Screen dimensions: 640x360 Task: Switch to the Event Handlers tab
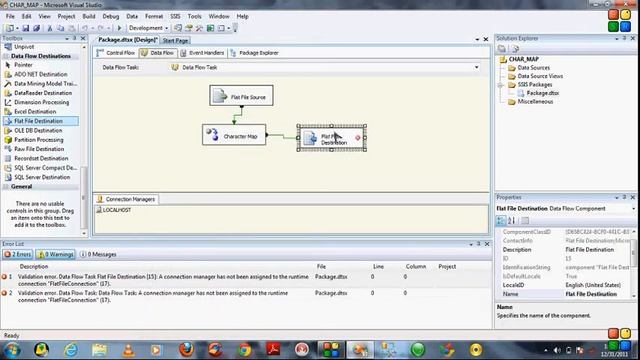202,53
